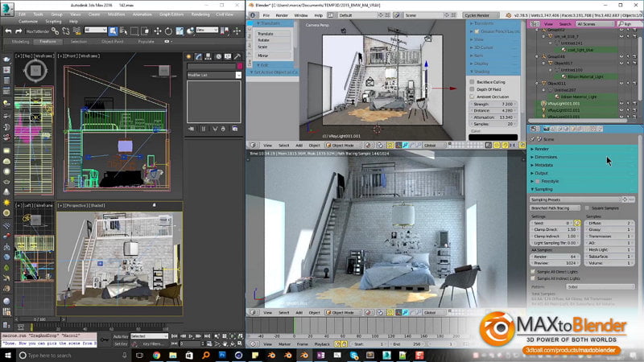Open File Explorer from the taskbar

[173, 356]
